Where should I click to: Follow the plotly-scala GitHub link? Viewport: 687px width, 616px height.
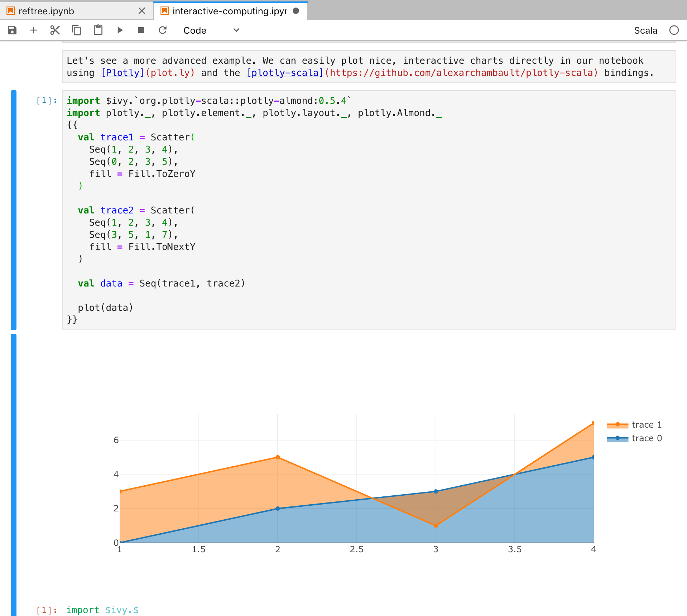(x=284, y=72)
